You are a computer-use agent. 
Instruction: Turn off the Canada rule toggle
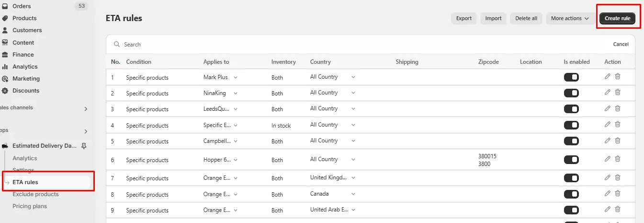click(571, 194)
